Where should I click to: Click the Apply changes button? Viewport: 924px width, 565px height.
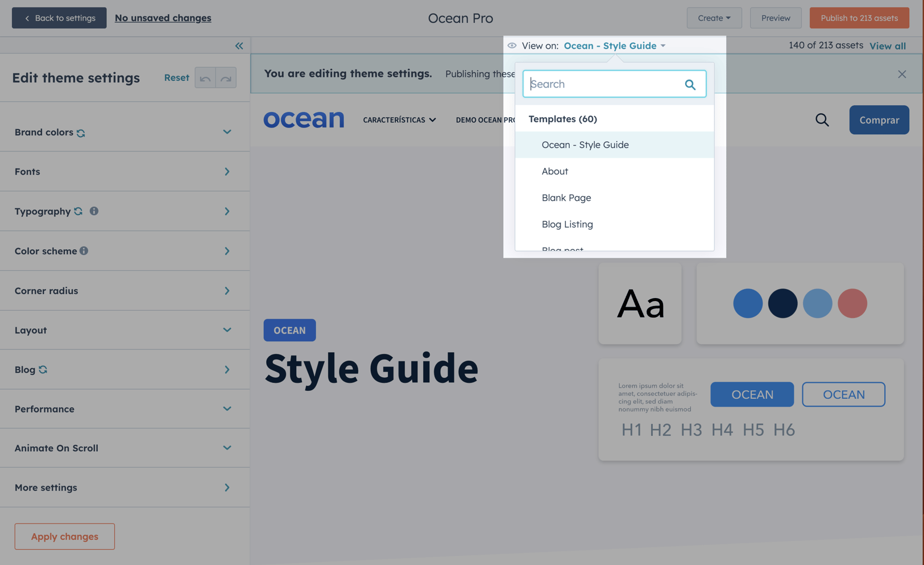coord(64,536)
